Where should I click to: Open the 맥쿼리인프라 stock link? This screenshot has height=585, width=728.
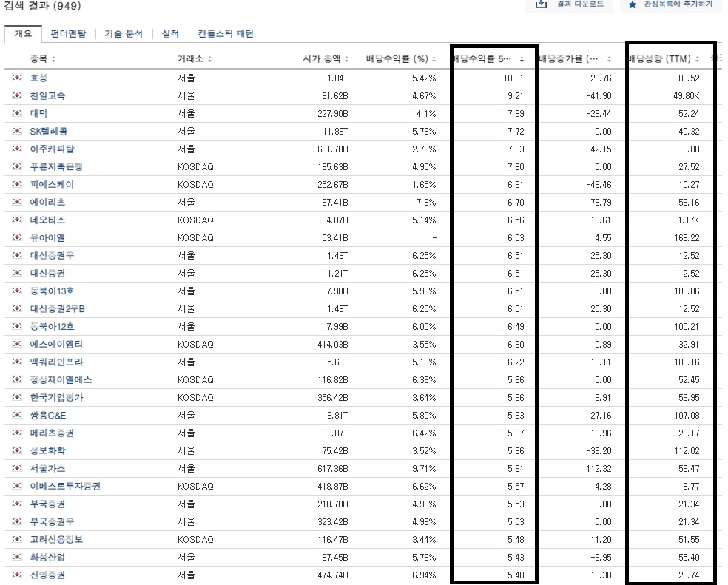click(x=57, y=362)
